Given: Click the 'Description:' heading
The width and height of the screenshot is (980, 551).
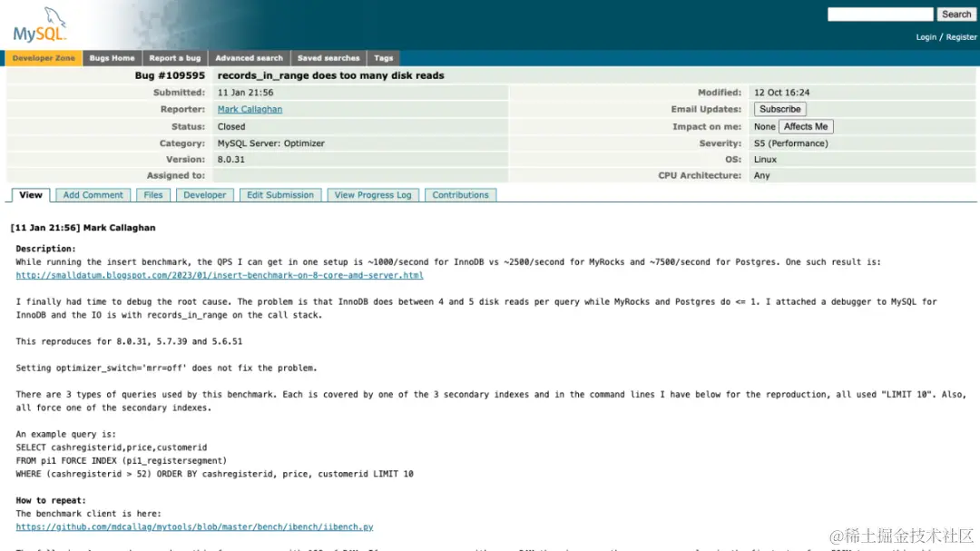Looking at the screenshot, I should click(45, 249).
